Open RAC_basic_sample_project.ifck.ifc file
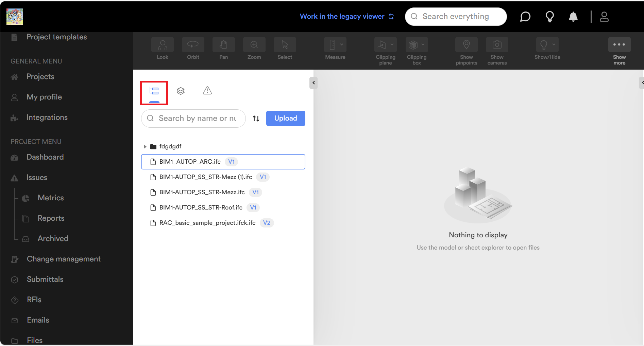Image resolution: width=644 pixels, height=346 pixels. 223,223
